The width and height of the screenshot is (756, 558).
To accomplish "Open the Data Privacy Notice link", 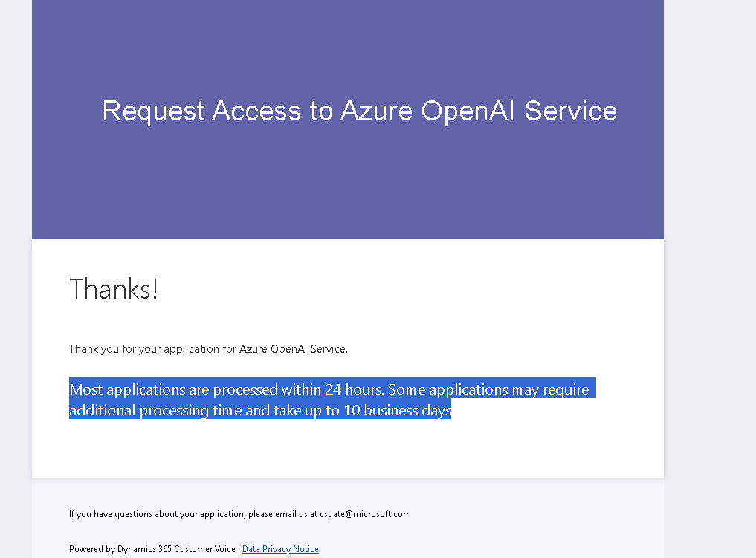I will pos(280,549).
